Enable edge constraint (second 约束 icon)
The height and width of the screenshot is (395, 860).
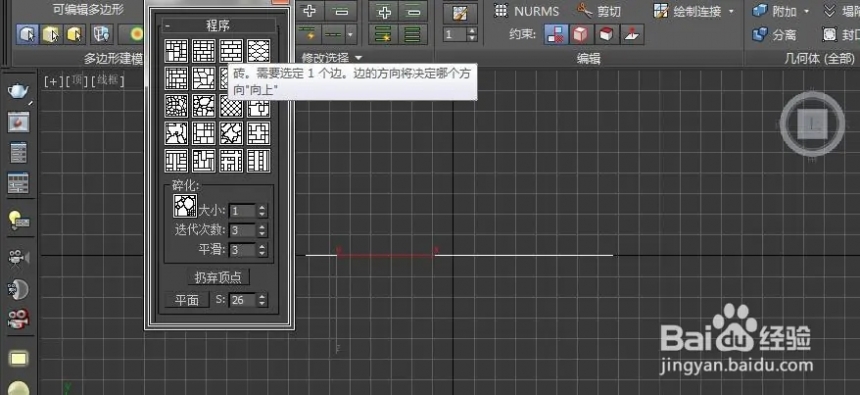pos(580,35)
